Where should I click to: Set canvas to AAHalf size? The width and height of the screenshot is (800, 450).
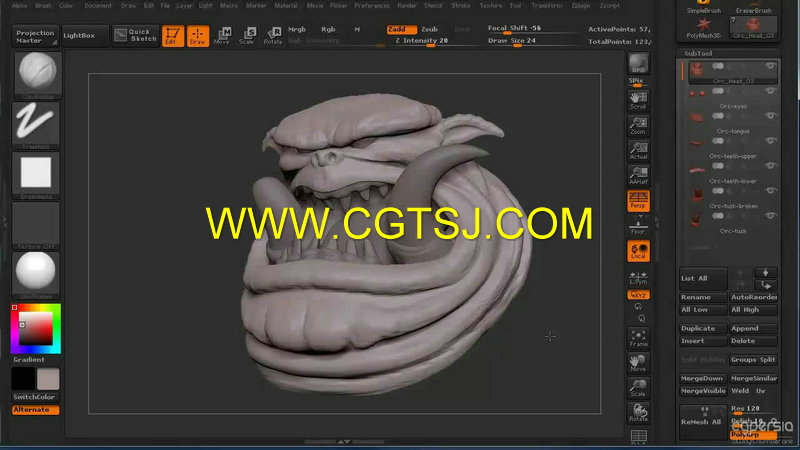[x=638, y=176]
